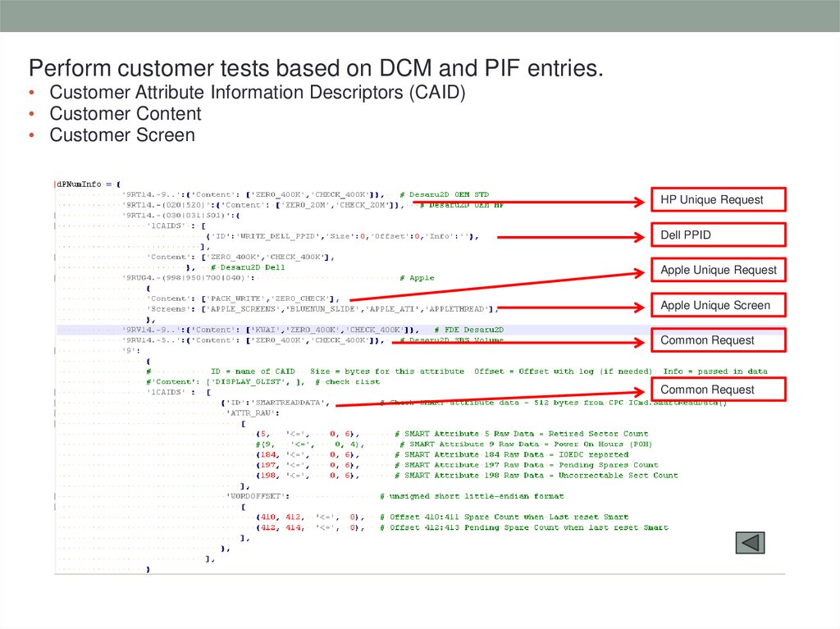Click the dPNumInfo = { code line
Viewport: 840px width, 629px height.
click(89, 184)
